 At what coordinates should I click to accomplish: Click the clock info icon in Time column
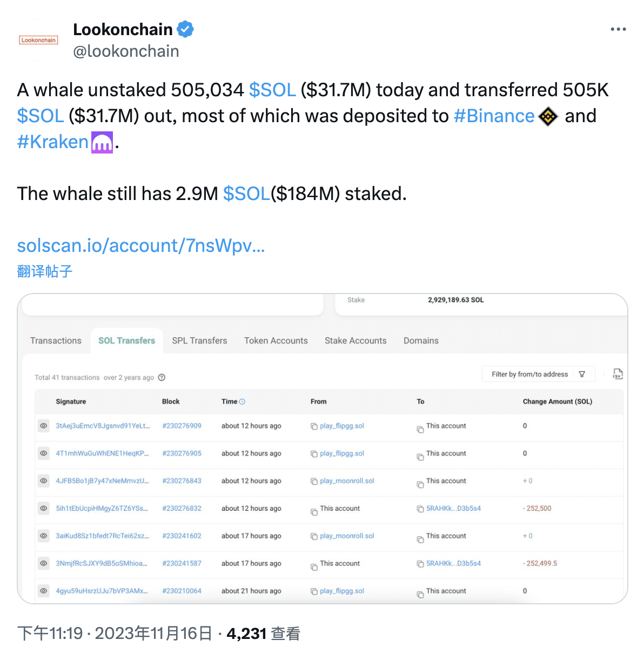tap(242, 402)
